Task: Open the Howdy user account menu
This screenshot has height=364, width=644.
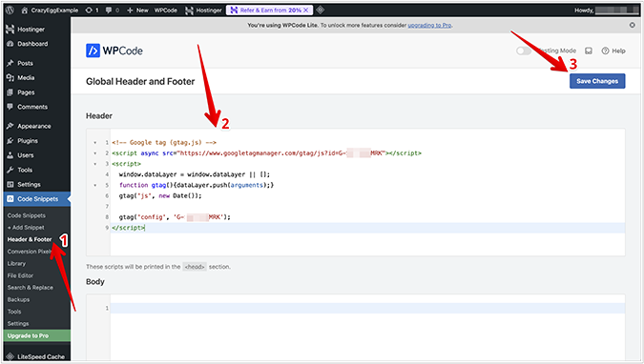Action: coord(606,10)
